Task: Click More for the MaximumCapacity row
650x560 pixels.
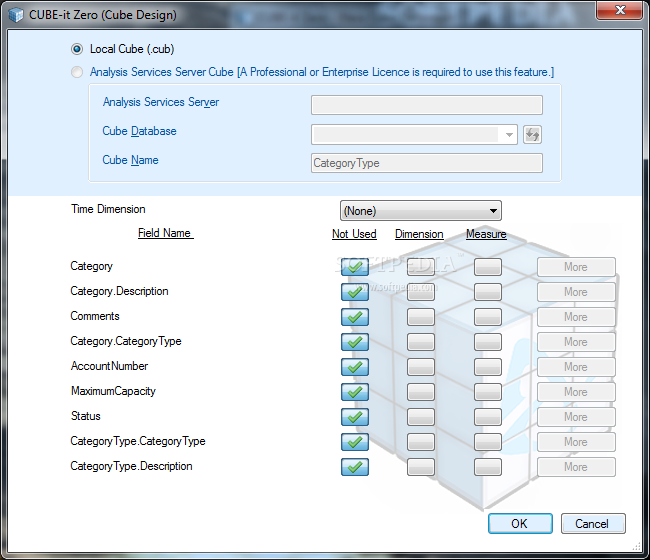Action: point(576,392)
